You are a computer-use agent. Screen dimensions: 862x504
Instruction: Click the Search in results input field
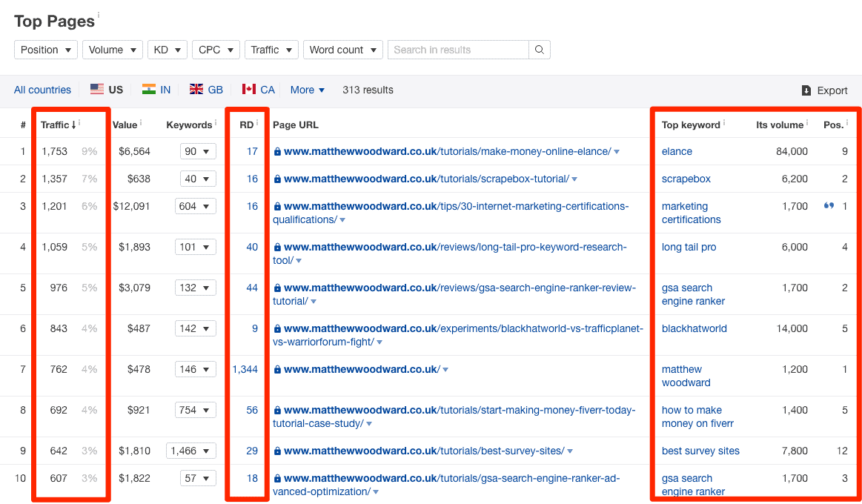pos(459,50)
